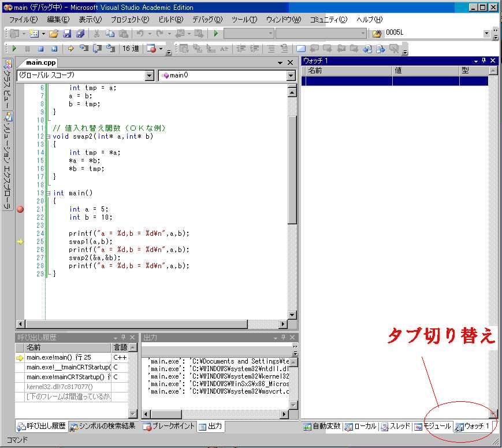Toggle hexadecimal display (16進) button
This screenshot has width=502, height=448.
click(x=131, y=49)
